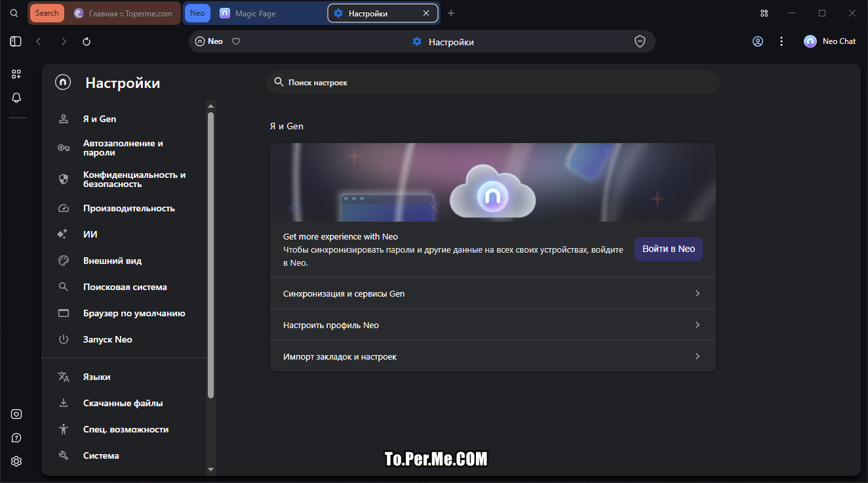The height and width of the screenshot is (483, 868).
Task: Maximize the browser window
Action: (822, 13)
